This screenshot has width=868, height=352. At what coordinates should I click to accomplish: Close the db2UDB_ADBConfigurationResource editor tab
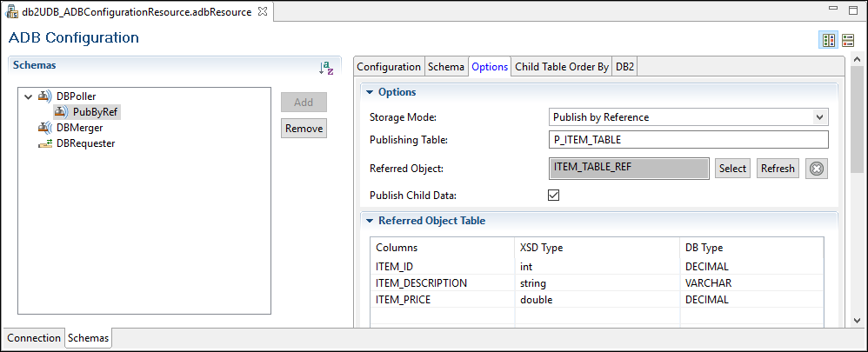point(263,12)
